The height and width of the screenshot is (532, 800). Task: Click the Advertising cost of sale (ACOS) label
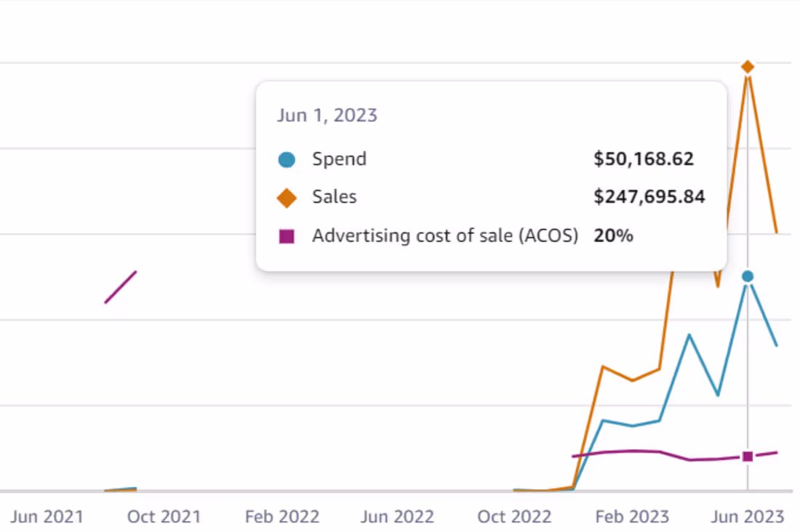[444, 235]
